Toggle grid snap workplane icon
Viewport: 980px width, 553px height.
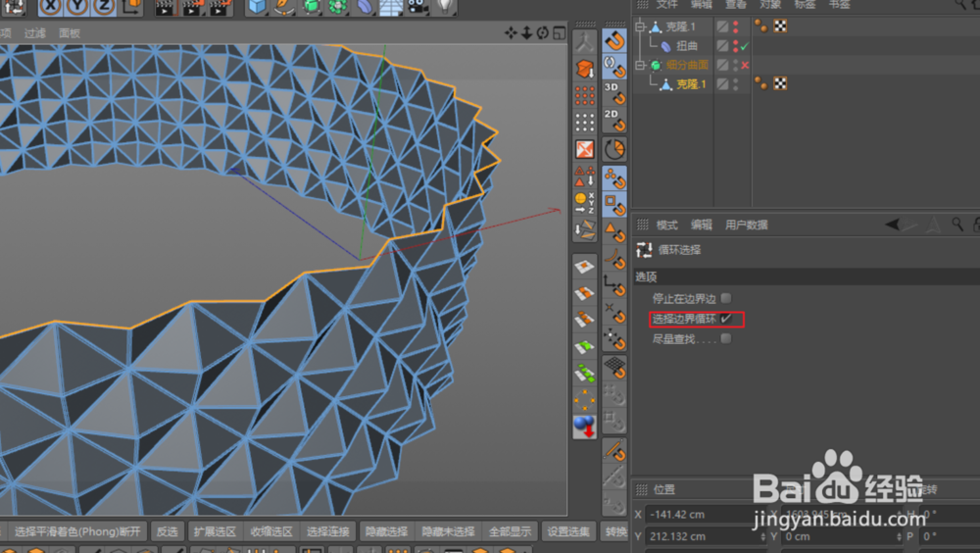pyautogui.click(x=614, y=368)
